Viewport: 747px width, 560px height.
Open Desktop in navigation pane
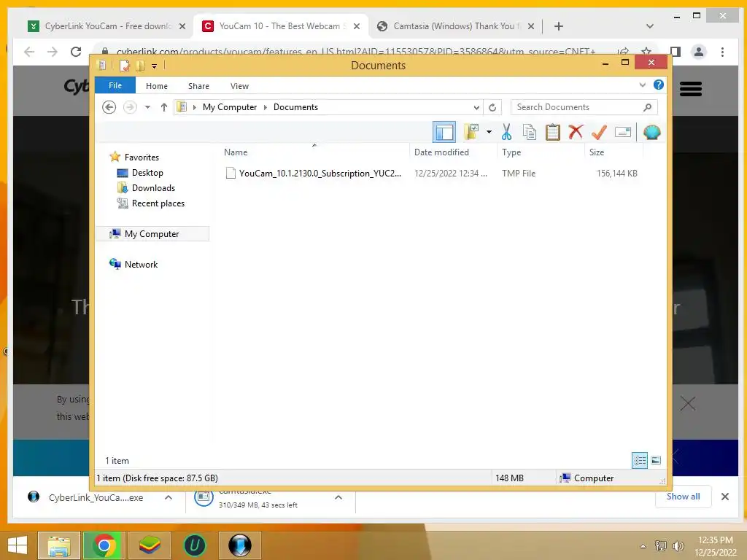(x=147, y=172)
